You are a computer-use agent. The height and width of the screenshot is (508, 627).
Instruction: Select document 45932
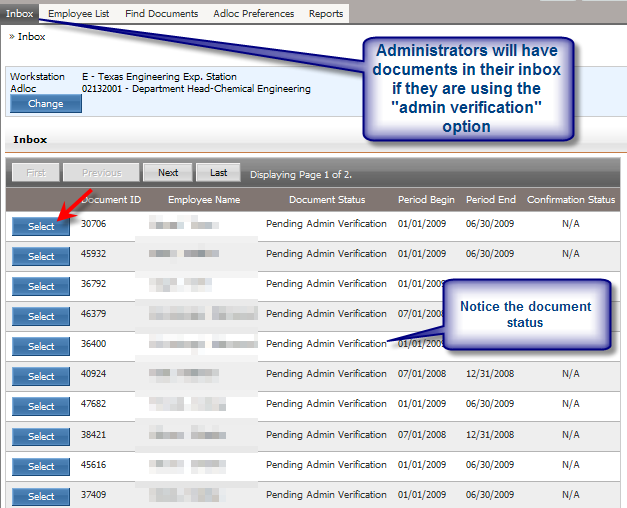(41, 257)
